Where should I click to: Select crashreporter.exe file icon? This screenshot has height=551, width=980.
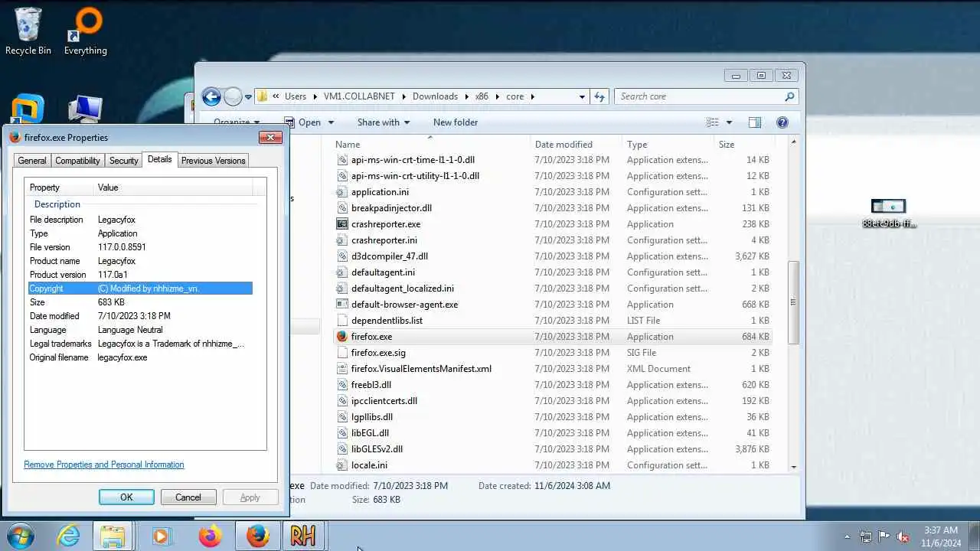click(342, 224)
